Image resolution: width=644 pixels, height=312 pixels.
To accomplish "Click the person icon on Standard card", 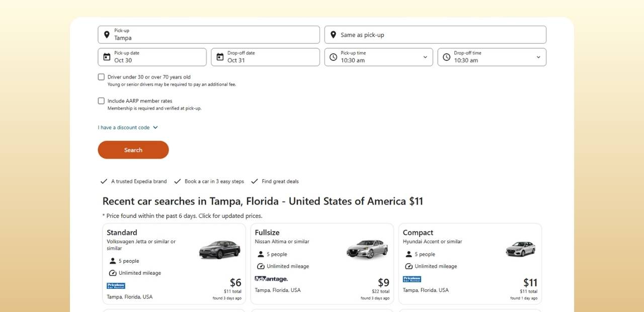I will click(113, 261).
